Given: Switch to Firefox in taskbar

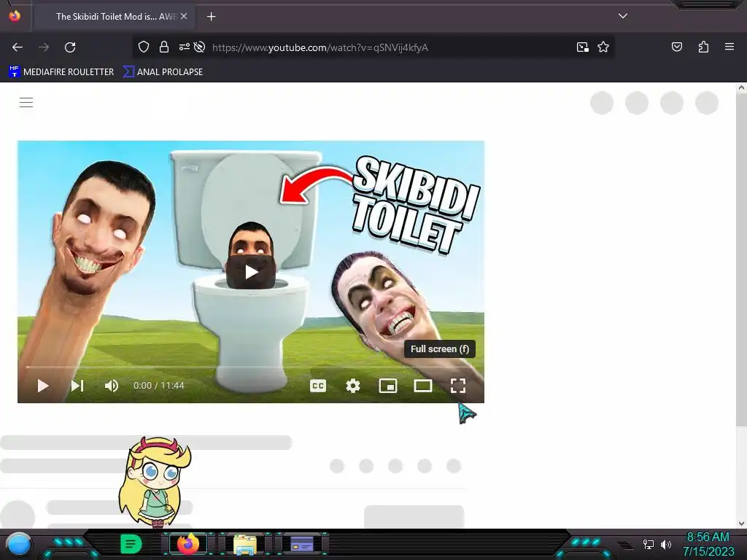Looking at the screenshot, I should point(188,544).
